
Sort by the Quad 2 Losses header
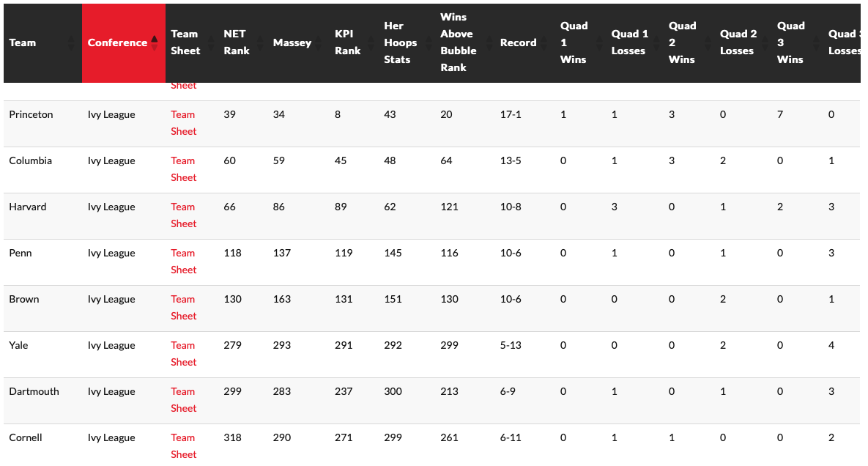click(x=738, y=42)
